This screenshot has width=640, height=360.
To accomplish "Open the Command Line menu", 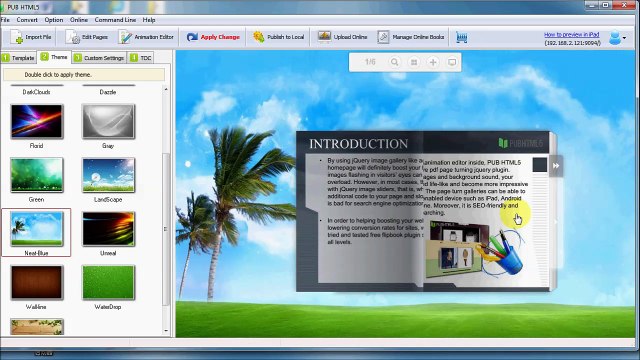I will (115, 20).
